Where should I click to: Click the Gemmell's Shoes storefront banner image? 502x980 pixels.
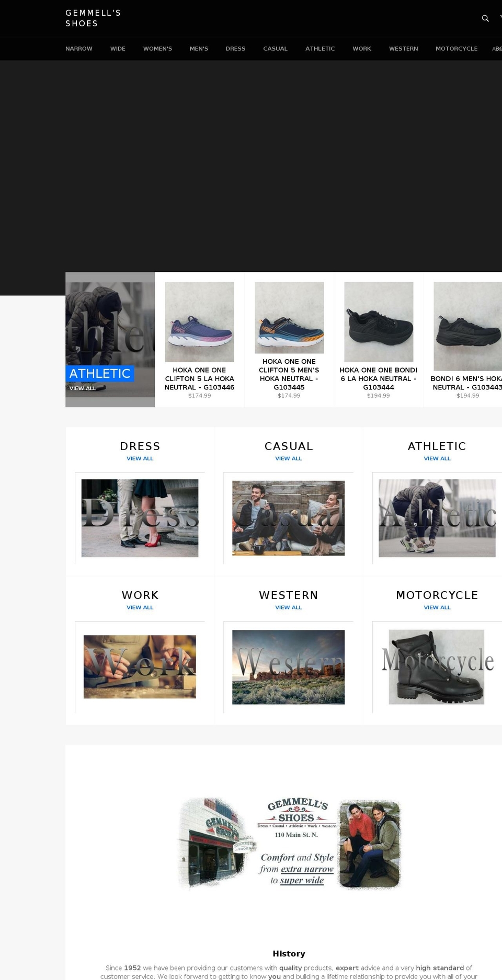pos(289,843)
